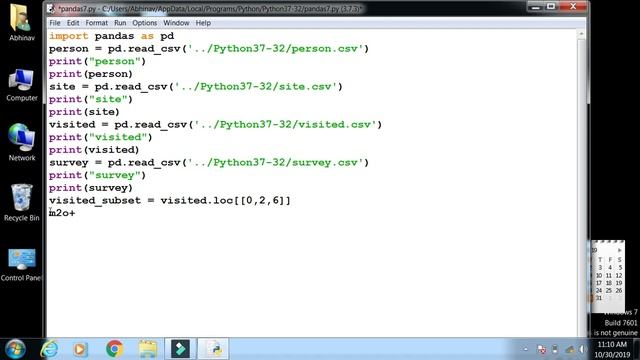Click the Action Center flag tray icon

(542, 349)
